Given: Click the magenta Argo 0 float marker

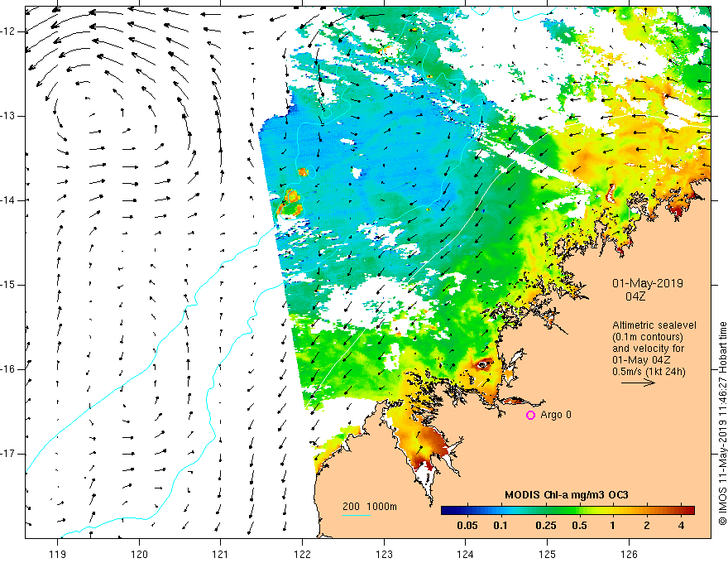Looking at the screenshot, I should pyautogui.click(x=530, y=415).
